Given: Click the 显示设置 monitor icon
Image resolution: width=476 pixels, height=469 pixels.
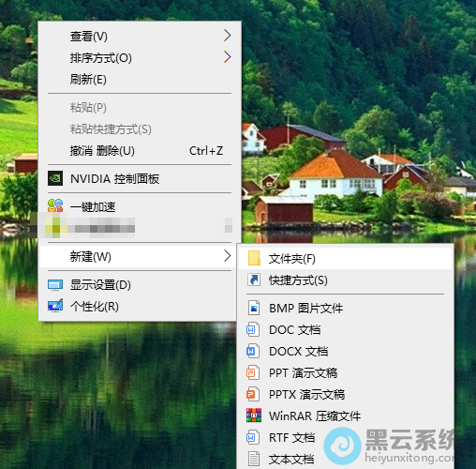Looking at the screenshot, I should coord(55,285).
